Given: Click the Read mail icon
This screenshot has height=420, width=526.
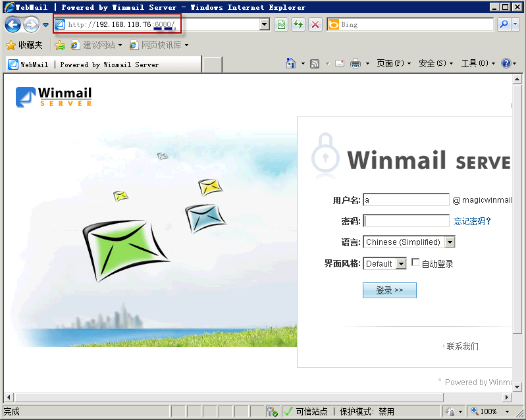Looking at the screenshot, I should click(340, 63).
